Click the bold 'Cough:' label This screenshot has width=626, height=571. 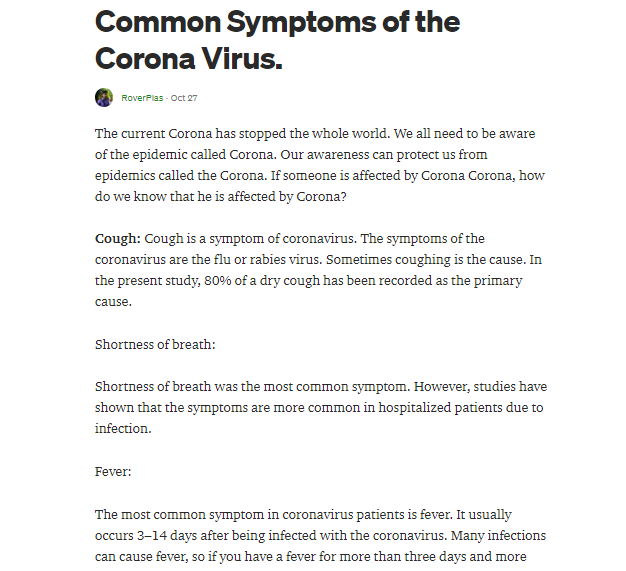(118, 238)
